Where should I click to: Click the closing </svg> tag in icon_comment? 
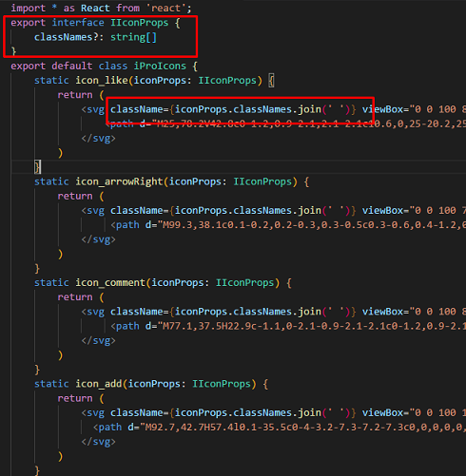point(98,341)
